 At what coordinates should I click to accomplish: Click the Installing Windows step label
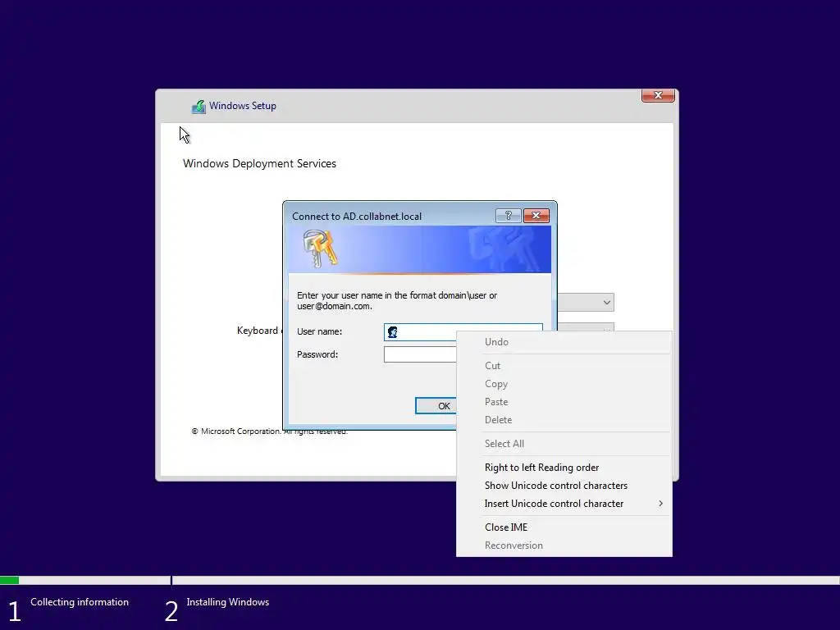[228, 602]
